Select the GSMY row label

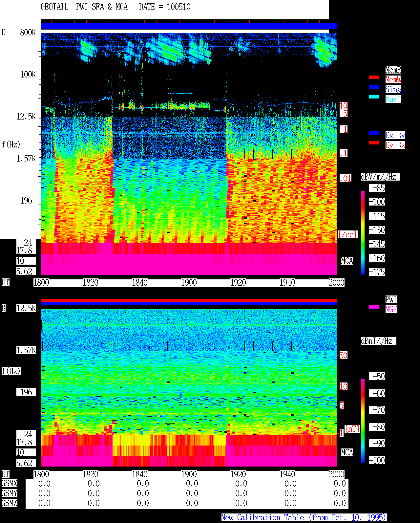tap(10, 493)
